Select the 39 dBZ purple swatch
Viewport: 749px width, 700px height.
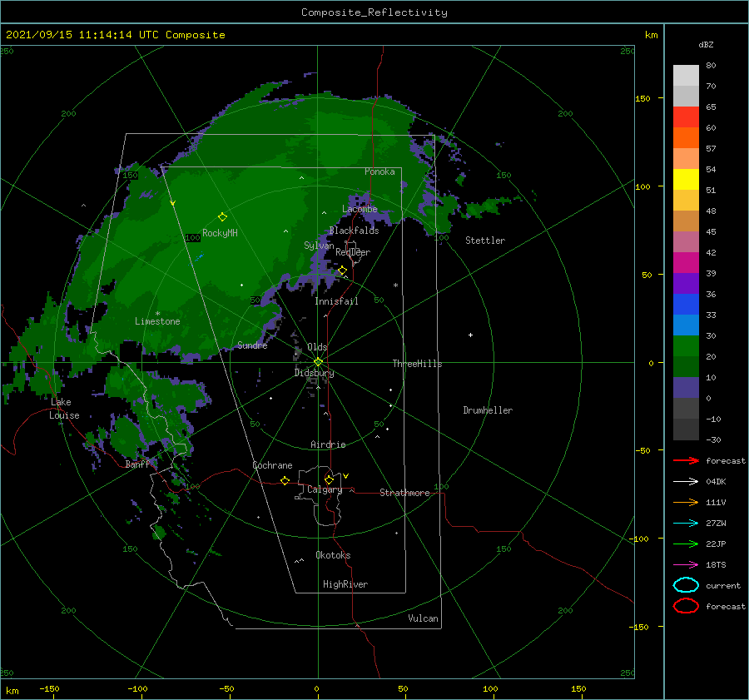[686, 283]
